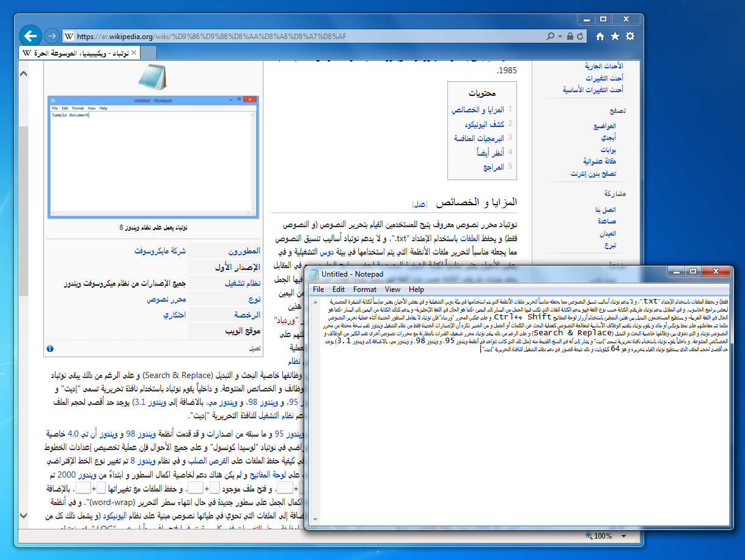Open the نظام تشغيل infobox link
The width and height of the screenshot is (745, 560).
pos(243,283)
